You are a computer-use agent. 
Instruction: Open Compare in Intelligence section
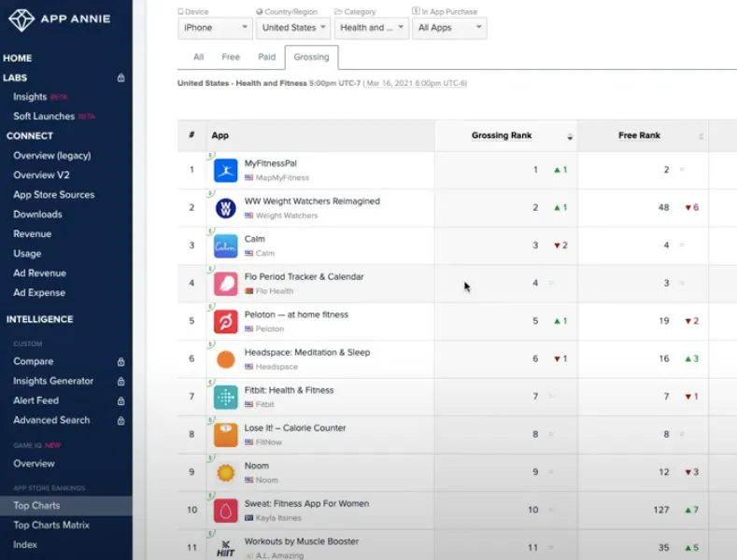point(34,362)
